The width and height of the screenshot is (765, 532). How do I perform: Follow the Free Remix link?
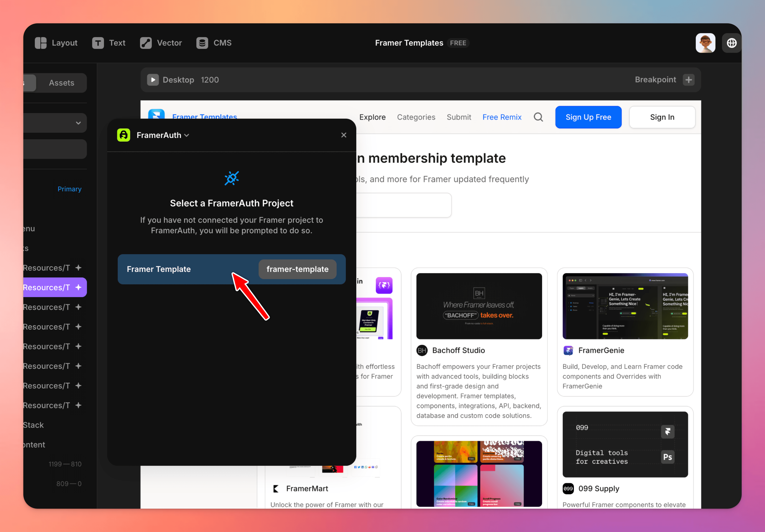click(502, 117)
